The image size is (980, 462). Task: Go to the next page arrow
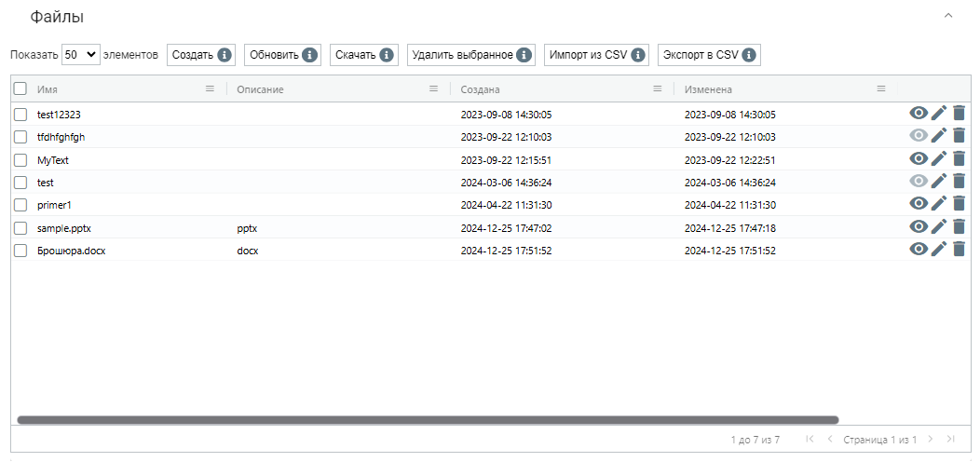(x=931, y=439)
